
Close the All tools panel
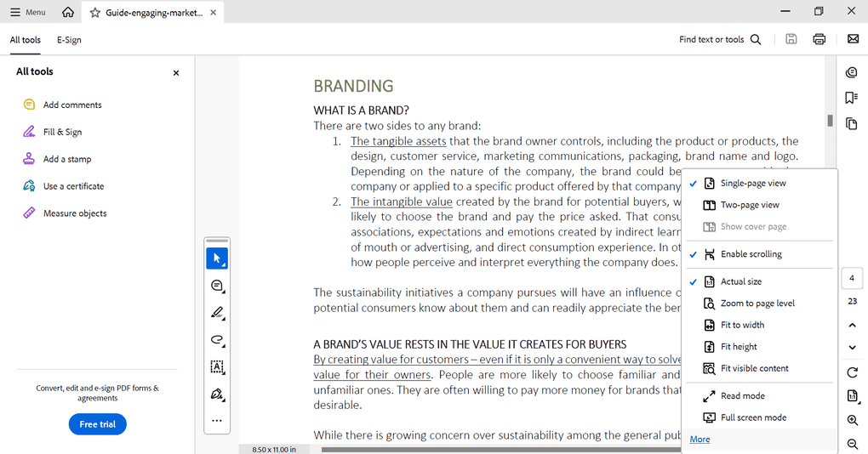176,72
